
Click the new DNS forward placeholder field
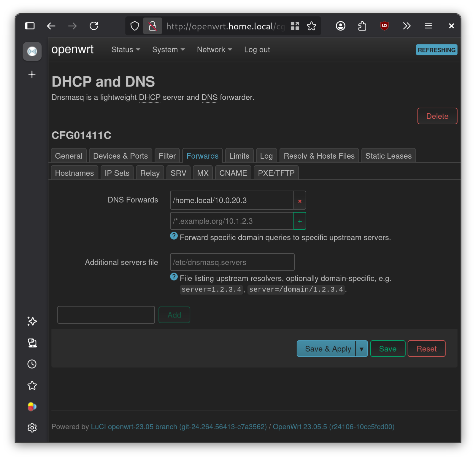232,221
